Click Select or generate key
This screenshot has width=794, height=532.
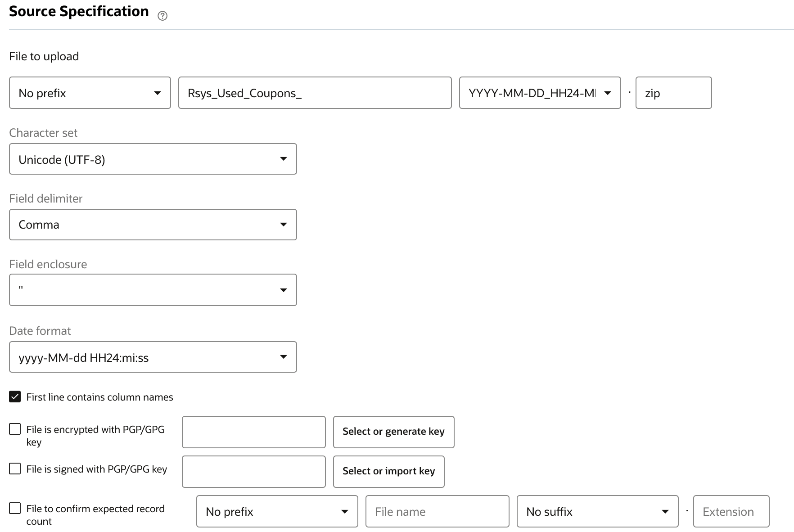click(x=393, y=432)
